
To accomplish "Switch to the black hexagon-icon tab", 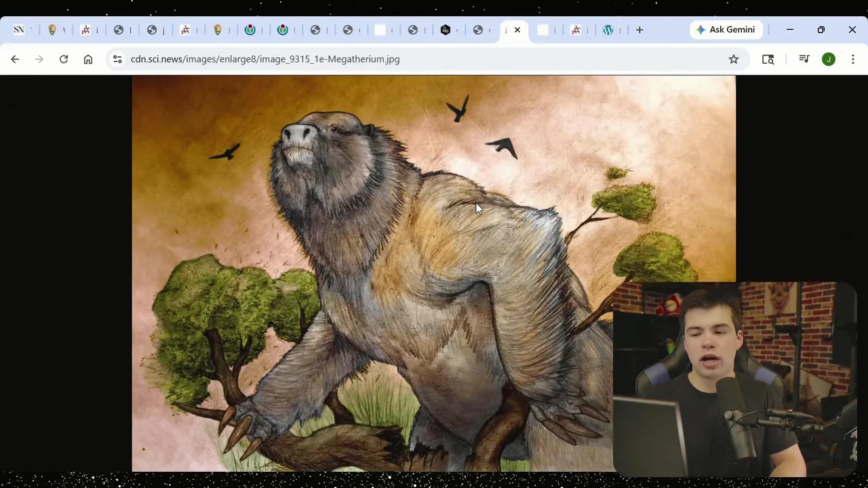I will [x=446, y=30].
